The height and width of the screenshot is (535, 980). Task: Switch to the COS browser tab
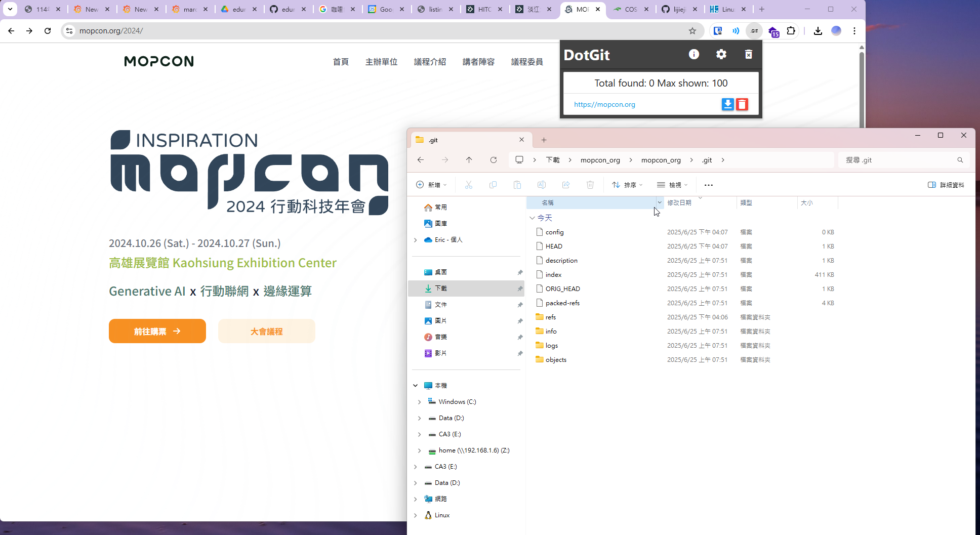(x=631, y=9)
